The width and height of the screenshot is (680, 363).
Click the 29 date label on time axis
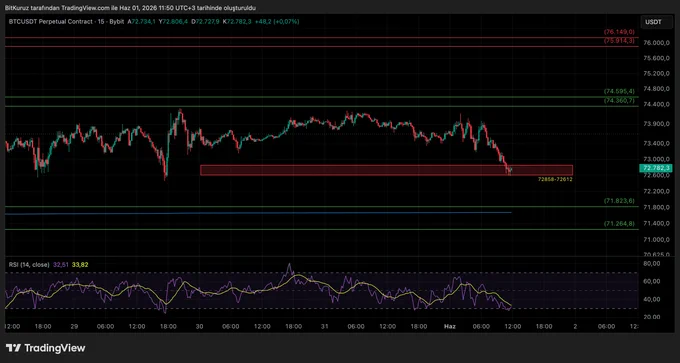click(x=75, y=327)
